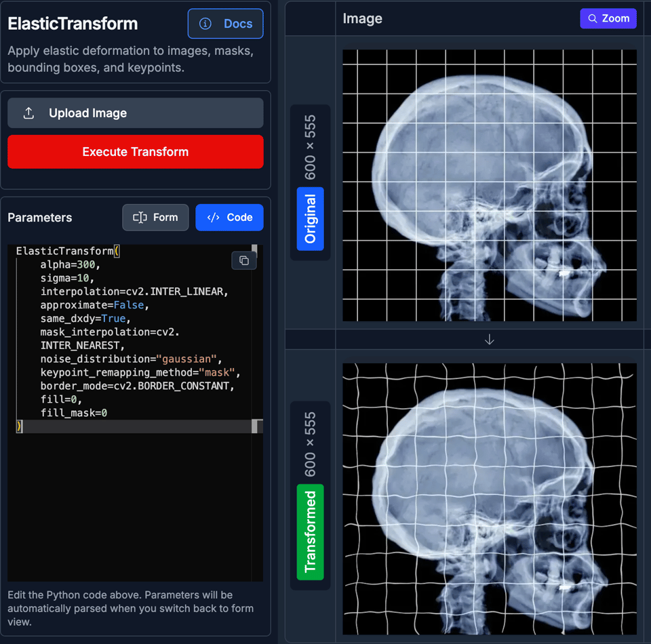Click the "gaussian" noise_distribution string

[188, 359]
